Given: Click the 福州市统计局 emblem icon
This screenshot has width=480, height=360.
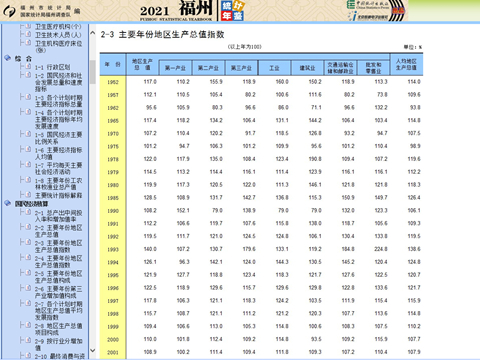Looking at the screenshot, I should click(x=9, y=11).
